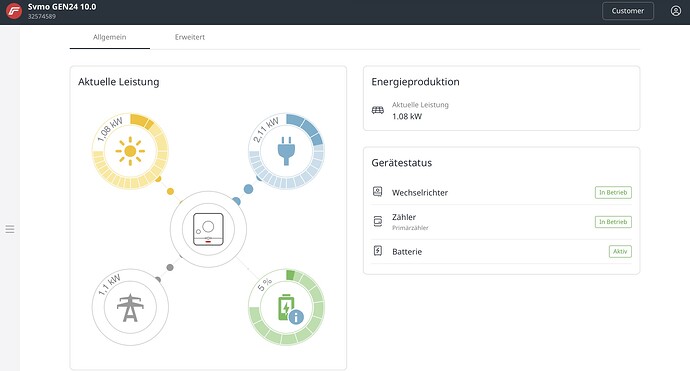Switch to the Erweitert tab
Screen dimensions: 690x371
190,37
